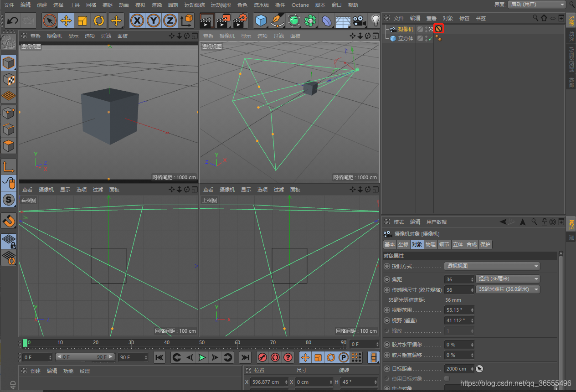Click the spline pen tool icon

click(277, 21)
